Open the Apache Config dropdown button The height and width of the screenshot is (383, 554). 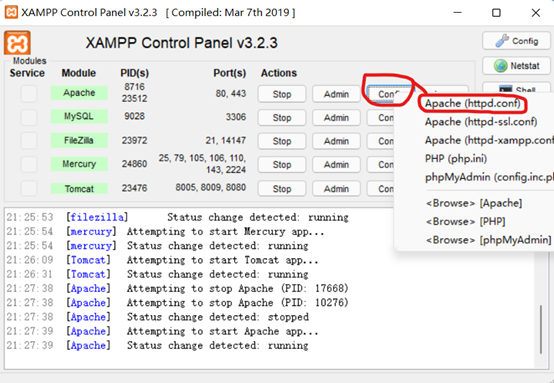pos(389,94)
